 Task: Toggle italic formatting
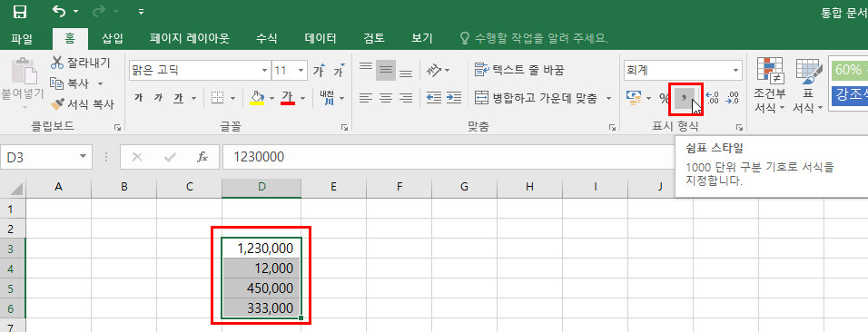[x=158, y=98]
